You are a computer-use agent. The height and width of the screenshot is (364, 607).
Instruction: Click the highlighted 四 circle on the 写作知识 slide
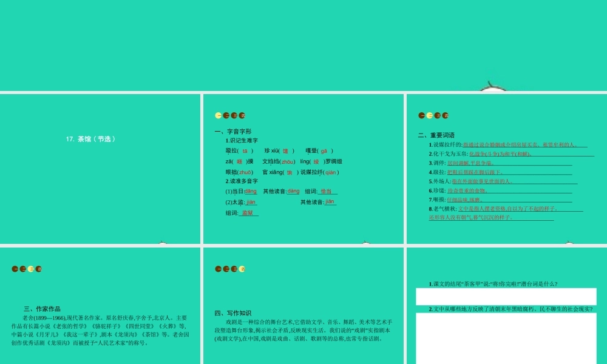242,269
